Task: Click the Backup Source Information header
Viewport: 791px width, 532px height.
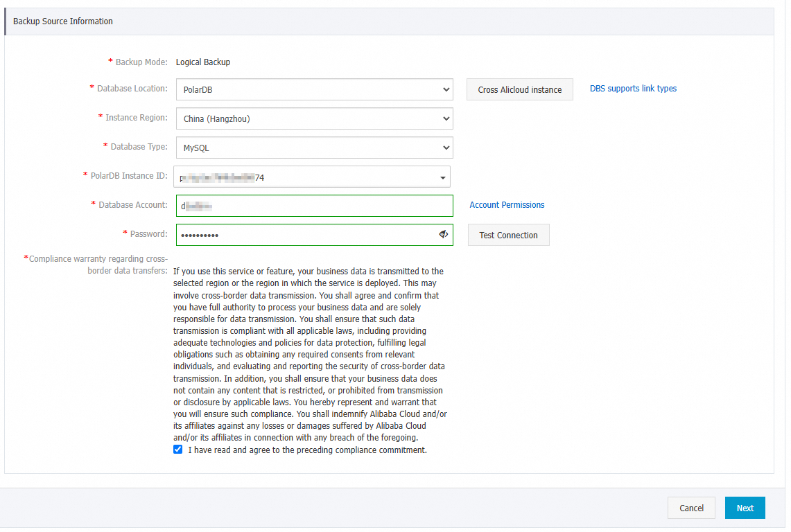Action: [63, 21]
